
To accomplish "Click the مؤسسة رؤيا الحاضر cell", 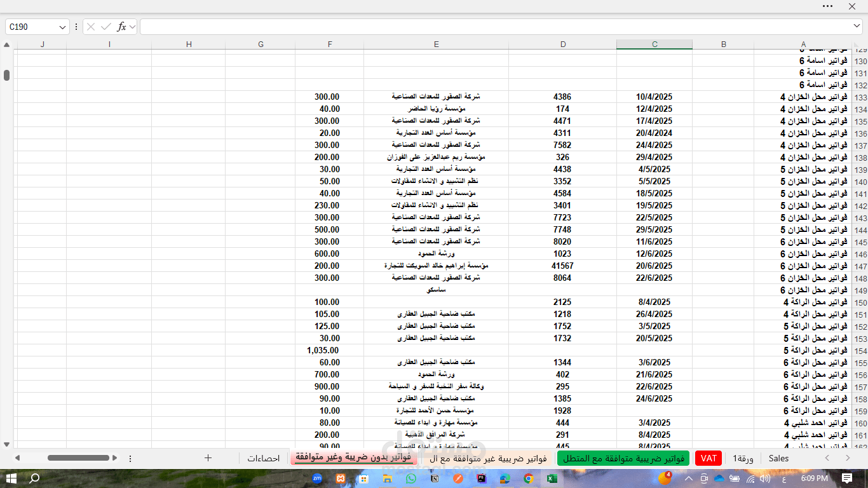I will 437,109.
